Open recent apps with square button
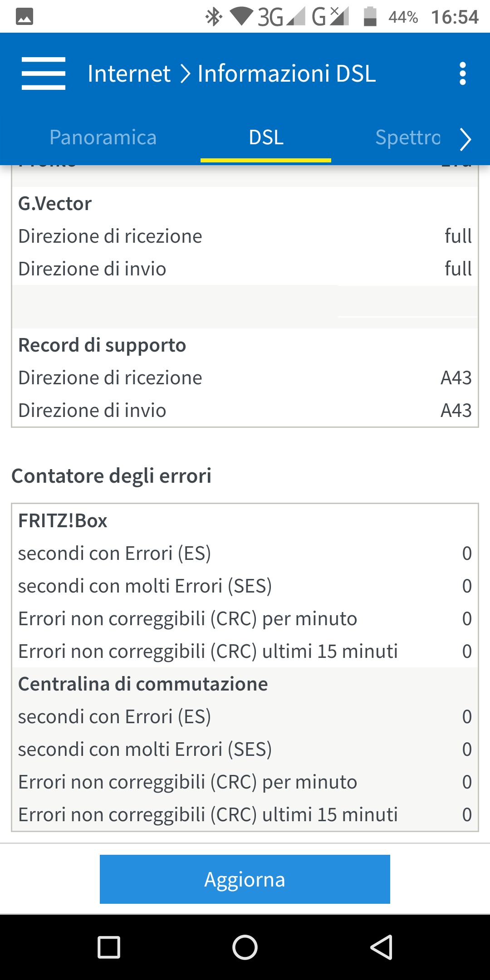This screenshot has height=980, width=490. tap(109, 947)
